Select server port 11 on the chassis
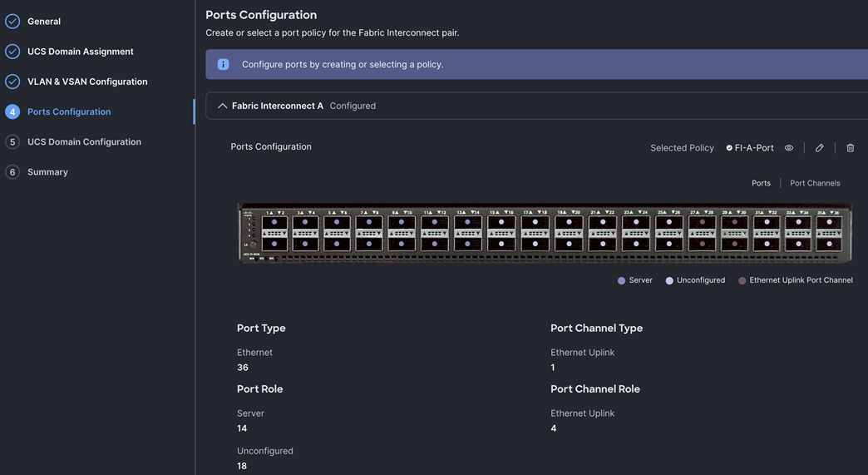The width and height of the screenshot is (868, 475). coord(435,222)
